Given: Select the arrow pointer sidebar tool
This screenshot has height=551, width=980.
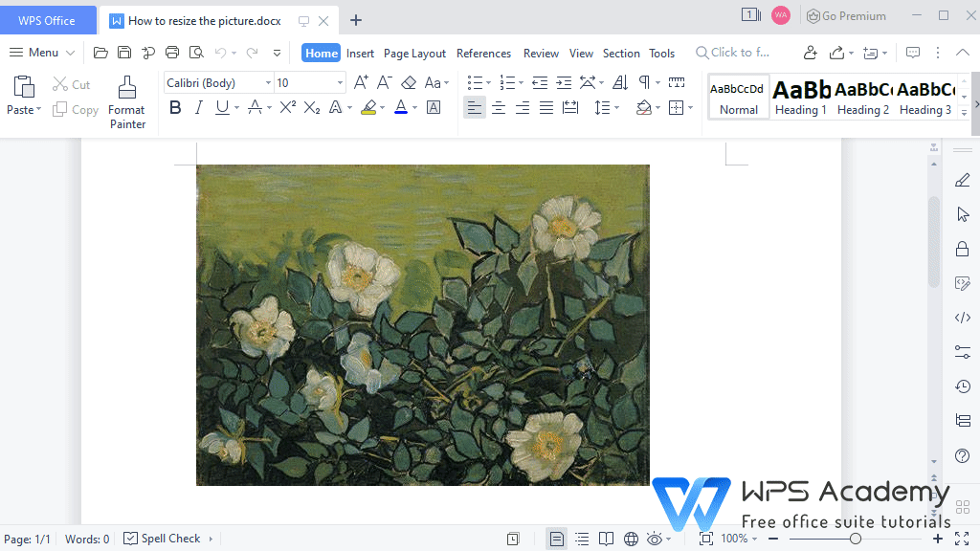Looking at the screenshot, I should pyautogui.click(x=963, y=214).
